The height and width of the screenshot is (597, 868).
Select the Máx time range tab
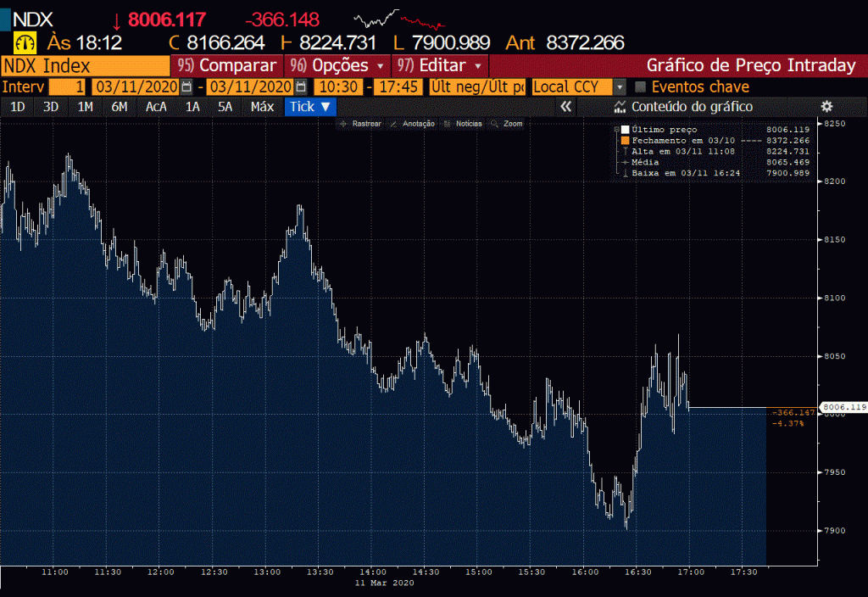262,106
